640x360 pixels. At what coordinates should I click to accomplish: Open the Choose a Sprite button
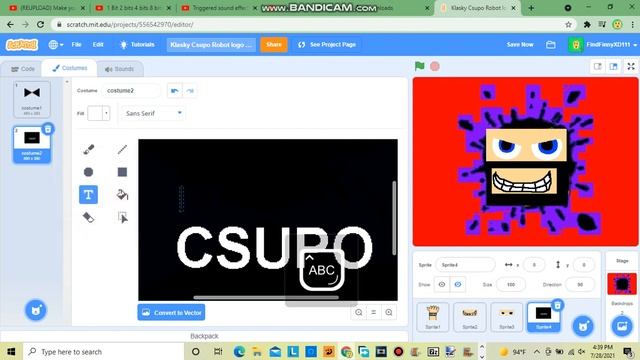583,326
